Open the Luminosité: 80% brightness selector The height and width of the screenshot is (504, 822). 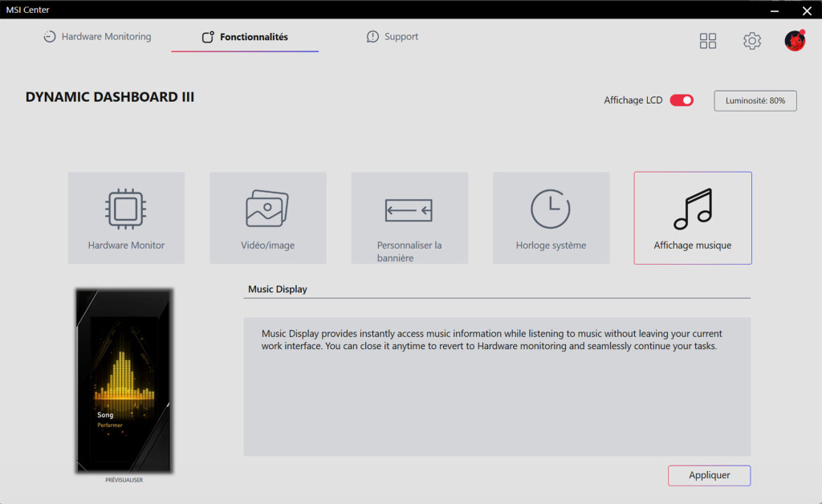[755, 100]
